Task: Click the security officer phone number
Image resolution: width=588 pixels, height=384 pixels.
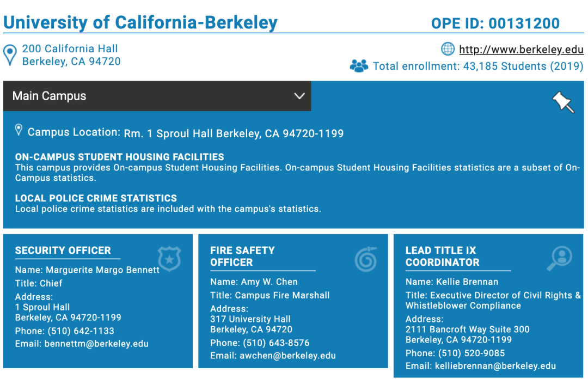Action: pyautogui.click(x=81, y=331)
